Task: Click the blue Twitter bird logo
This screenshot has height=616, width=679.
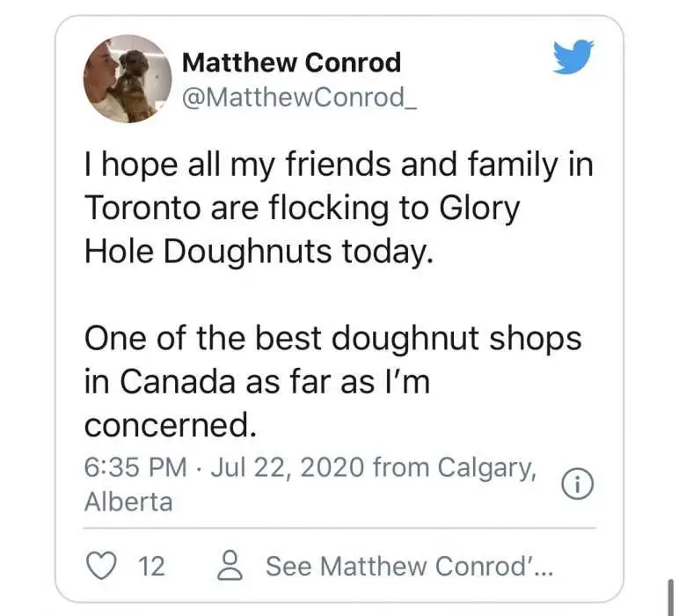Action: click(573, 56)
